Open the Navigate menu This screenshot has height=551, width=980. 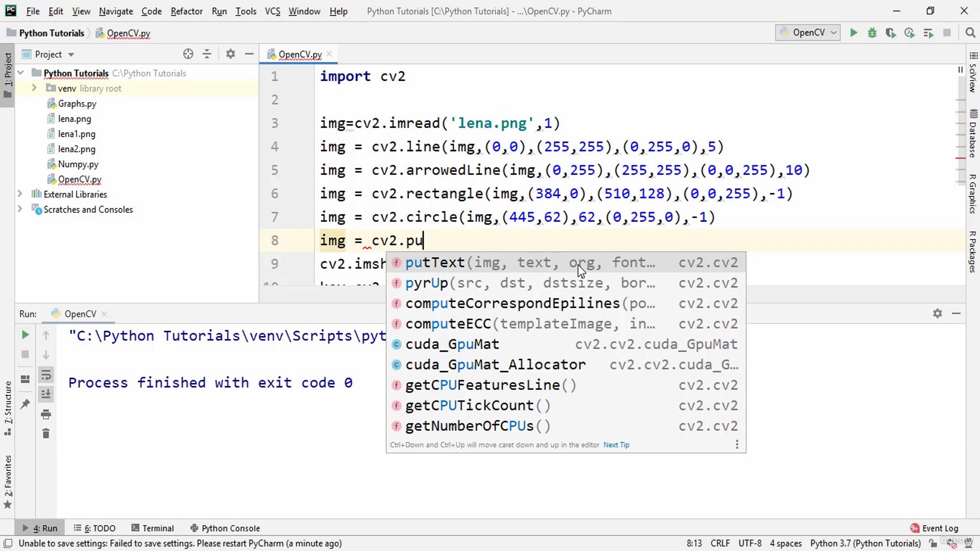click(x=116, y=11)
